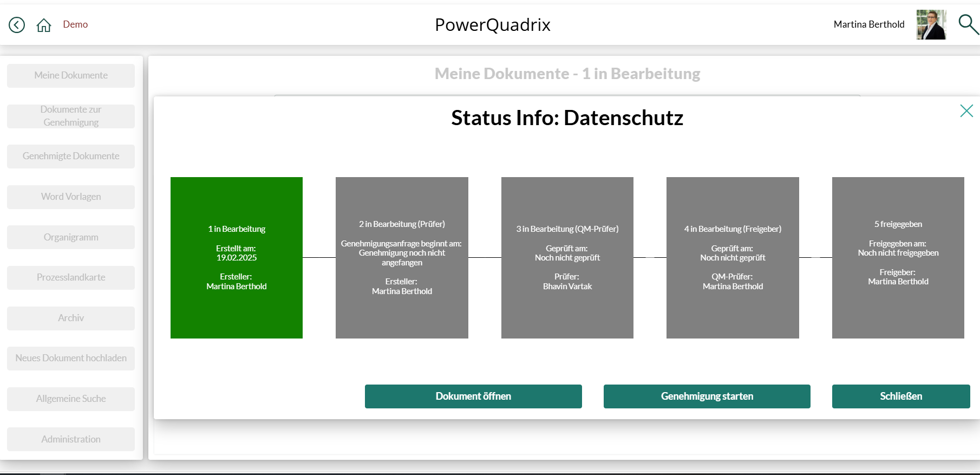The height and width of the screenshot is (475, 980).
Task: Select step 2 in Bearbeitung (Prüfer) box
Action: tap(402, 258)
